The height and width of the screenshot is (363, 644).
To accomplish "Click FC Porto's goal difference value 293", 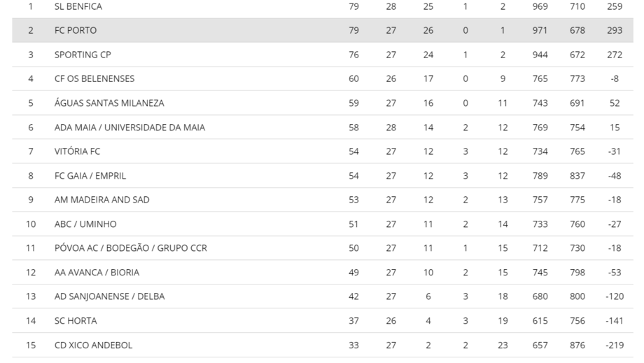I will tap(614, 31).
